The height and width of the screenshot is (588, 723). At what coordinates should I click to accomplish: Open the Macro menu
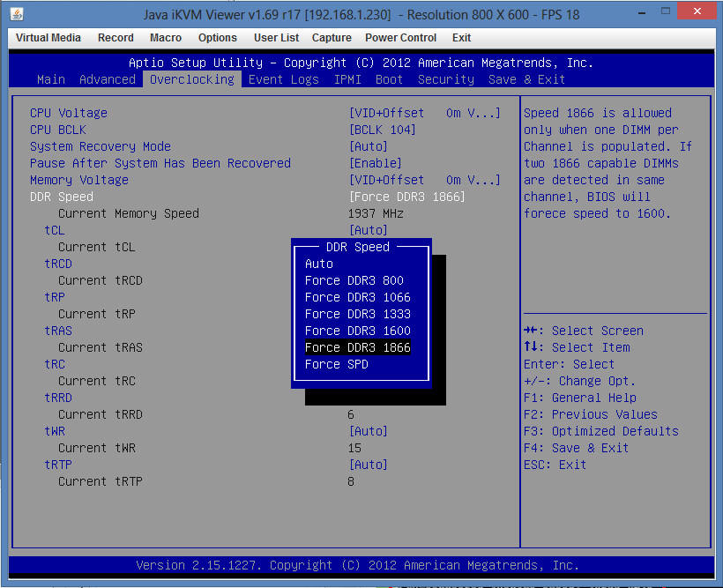(166, 38)
